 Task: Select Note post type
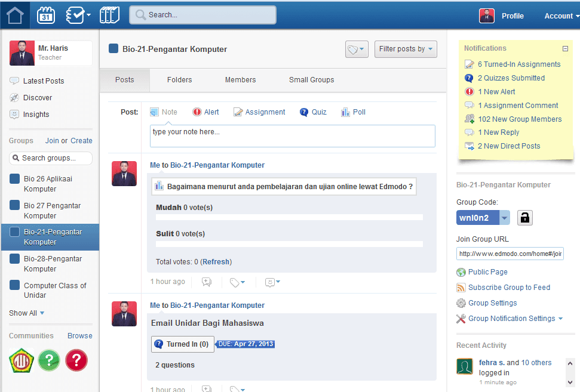(164, 112)
